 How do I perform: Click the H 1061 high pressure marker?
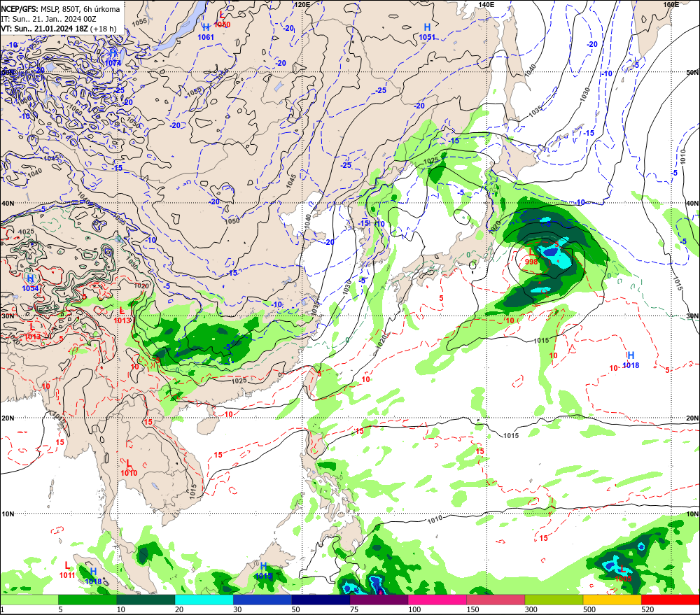coord(206,32)
